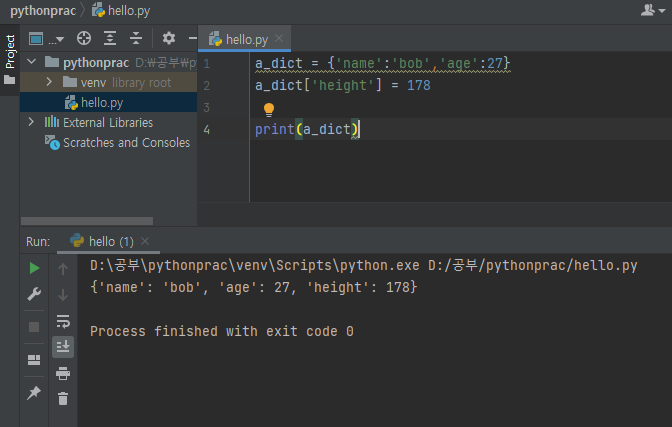The width and height of the screenshot is (672, 427).
Task: Open Project panel settings gear
Action: (x=169, y=39)
